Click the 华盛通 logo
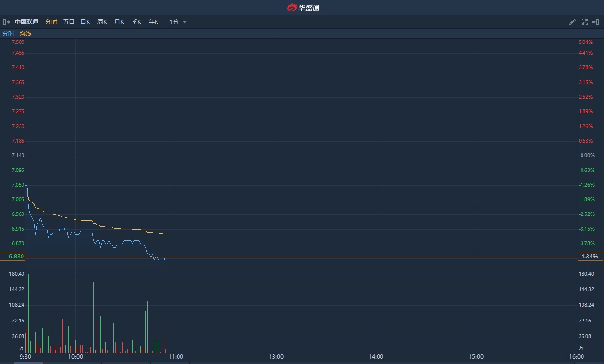This screenshot has width=604, height=364. tap(303, 7)
